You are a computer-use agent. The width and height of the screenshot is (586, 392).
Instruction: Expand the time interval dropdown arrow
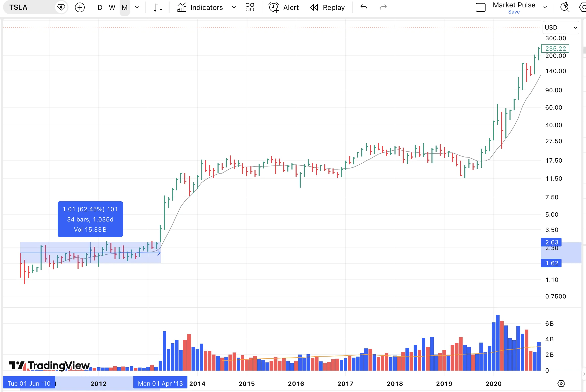tap(137, 7)
